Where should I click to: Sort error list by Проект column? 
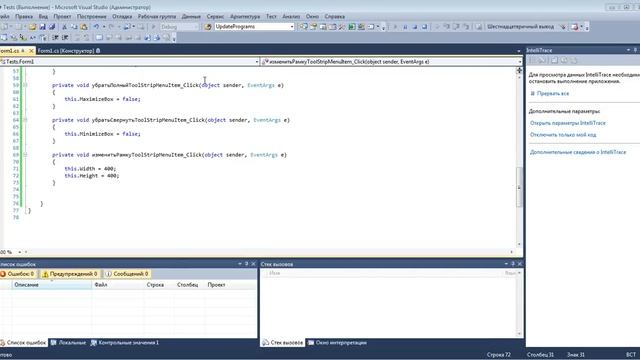pos(231,285)
